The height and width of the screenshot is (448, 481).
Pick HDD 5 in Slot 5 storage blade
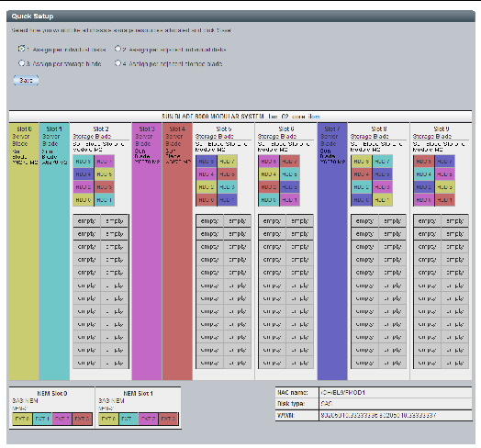(x=228, y=174)
